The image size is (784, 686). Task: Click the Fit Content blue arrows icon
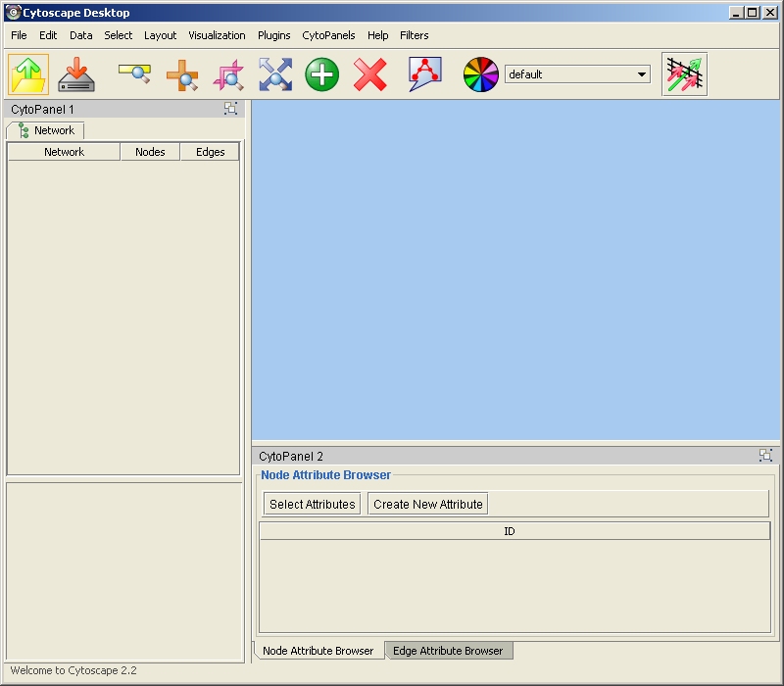(275, 74)
